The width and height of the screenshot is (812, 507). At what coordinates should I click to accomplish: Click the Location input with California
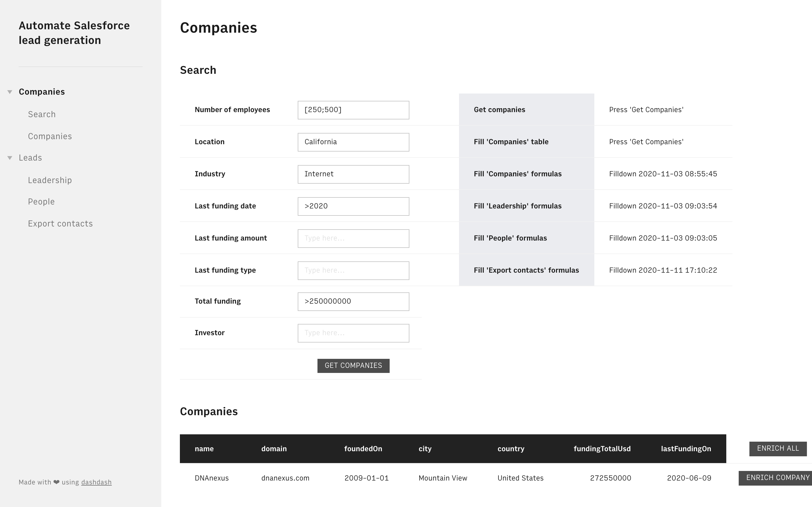coord(353,142)
